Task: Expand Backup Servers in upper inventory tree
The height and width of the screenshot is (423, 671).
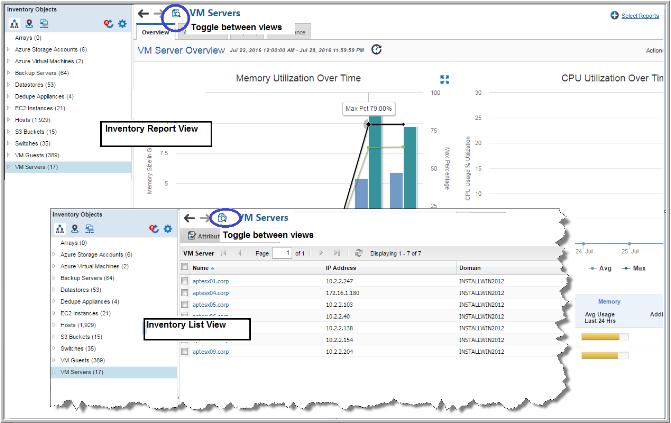Action: click(x=8, y=74)
